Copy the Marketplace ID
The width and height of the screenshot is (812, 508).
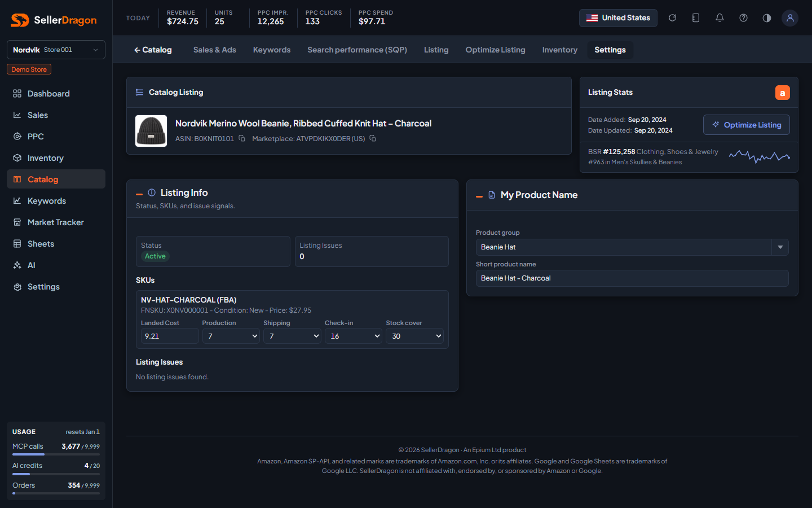coord(373,138)
